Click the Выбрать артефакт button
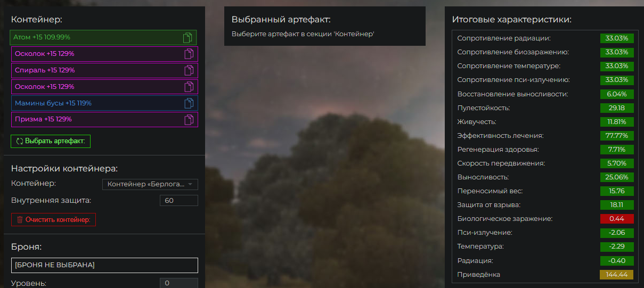The width and height of the screenshot is (644, 288). click(x=51, y=142)
